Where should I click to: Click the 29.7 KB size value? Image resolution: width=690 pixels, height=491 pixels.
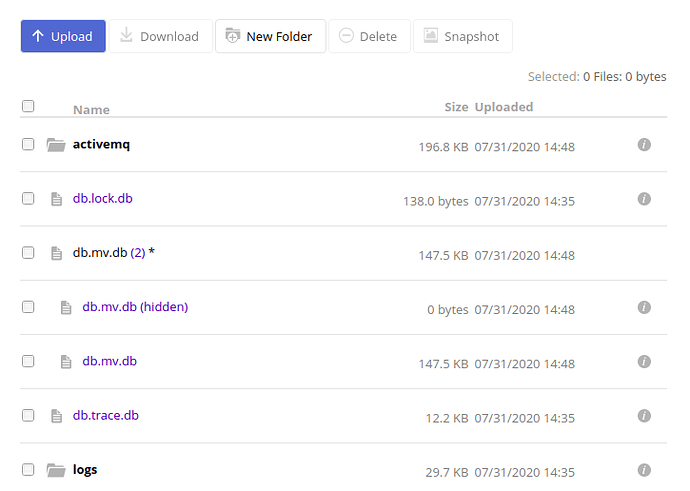447,473
